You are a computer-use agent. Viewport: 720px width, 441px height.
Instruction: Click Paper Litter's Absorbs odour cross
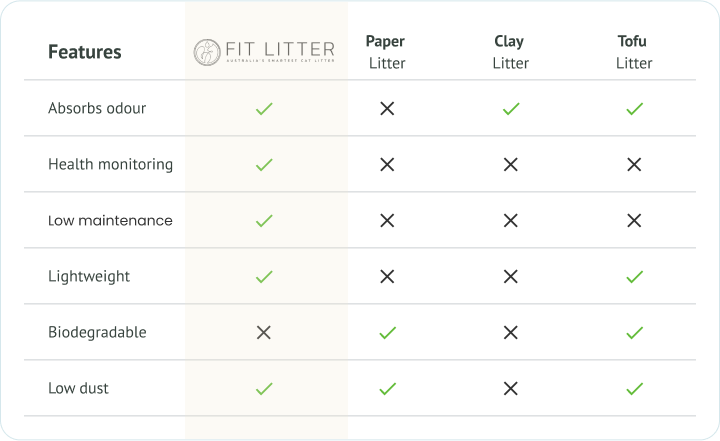coord(387,108)
